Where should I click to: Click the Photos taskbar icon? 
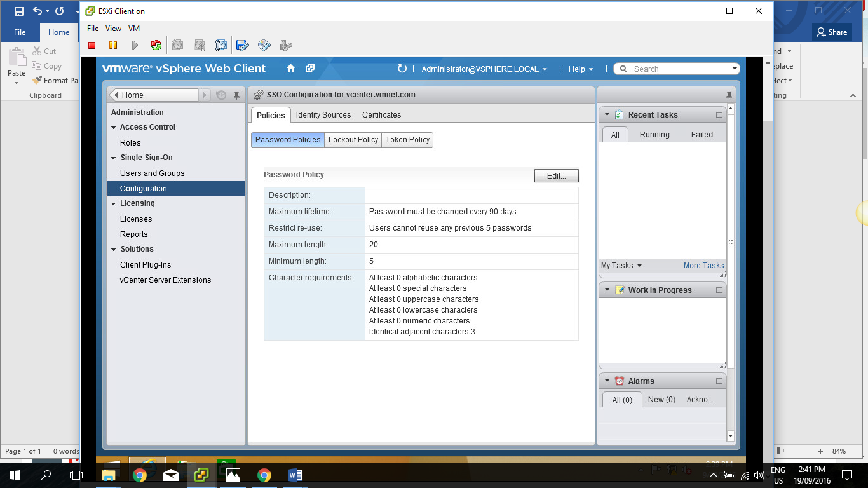[x=233, y=475]
